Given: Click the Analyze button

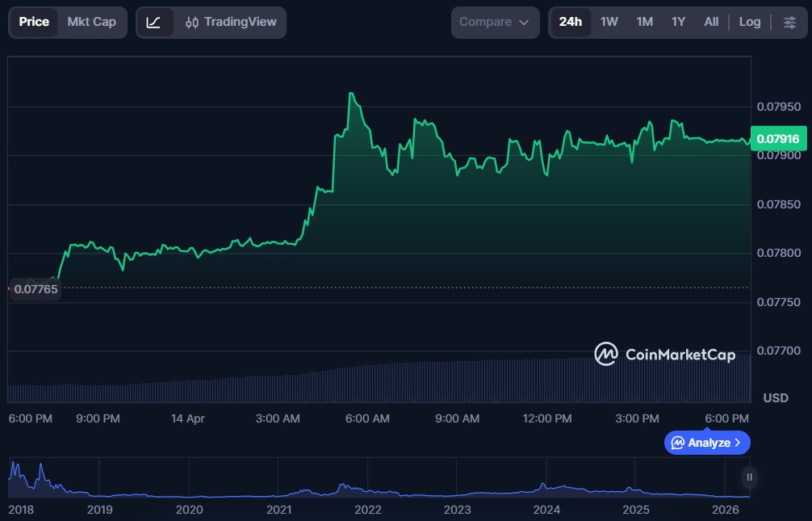Looking at the screenshot, I should (707, 443).
